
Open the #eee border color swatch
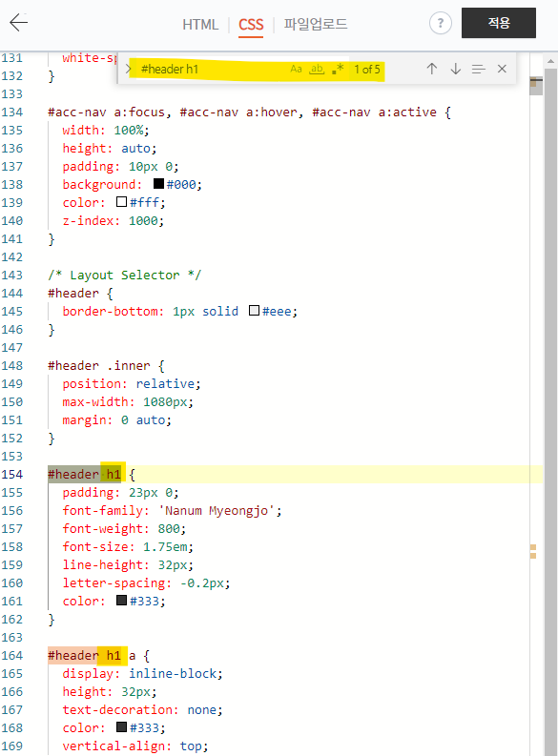tap(254, 311)
